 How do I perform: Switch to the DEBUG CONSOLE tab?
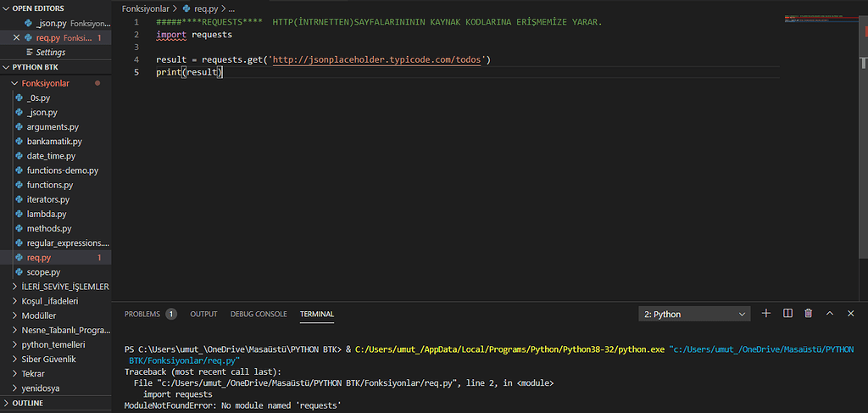[259, 314]
